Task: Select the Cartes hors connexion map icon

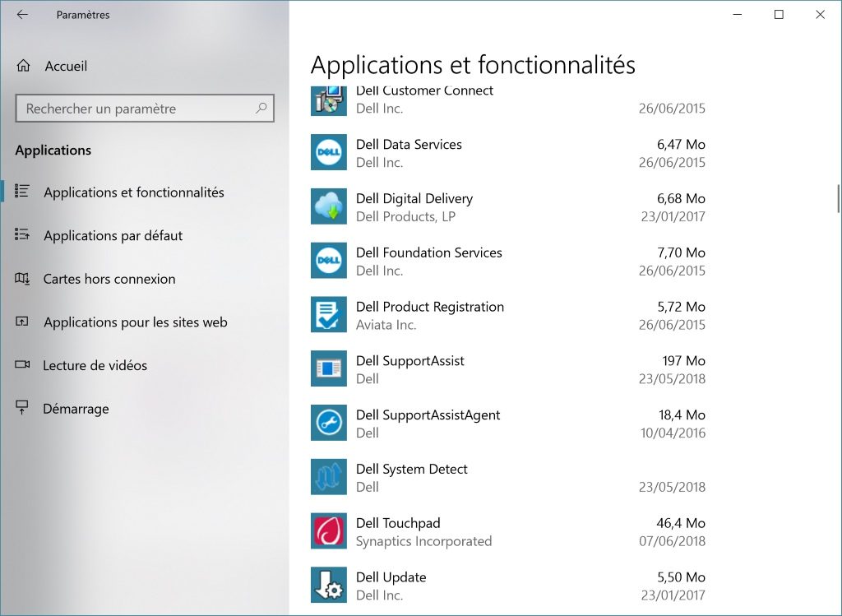Action: (x=22, y=278)
